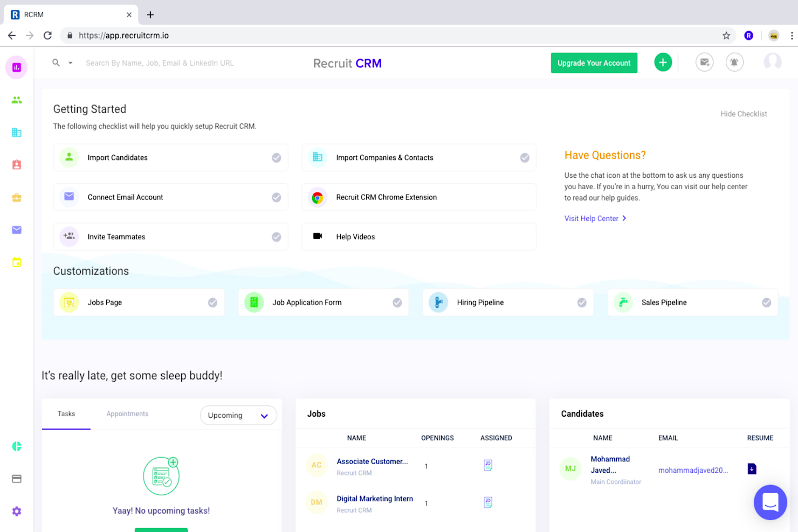Open the chat support bubble
The width and height of the screenshot is (798, 532).
click(771, 502)
